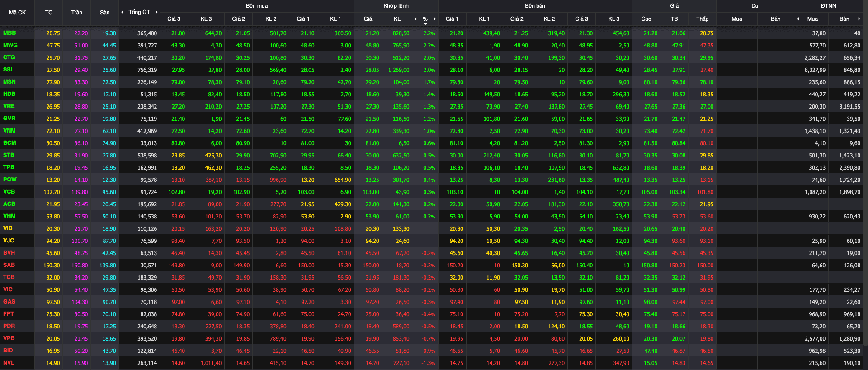Screen dimensions: 868x370
Task: Click the KL header under Khớp lệnh
Action: [397, 19]
